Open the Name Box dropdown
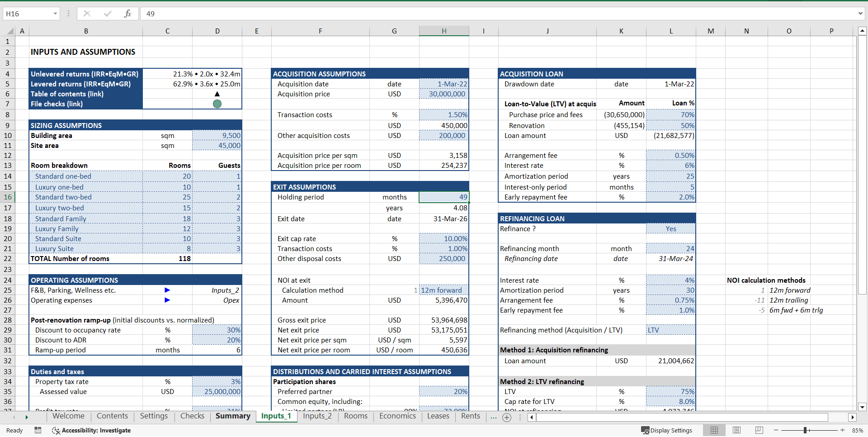The width and height of the screenshot is (868, 437). (55, 14)
